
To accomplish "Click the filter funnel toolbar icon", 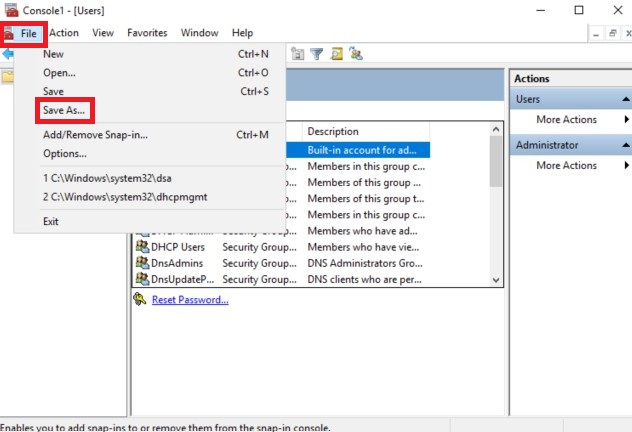I will (317, 54).
